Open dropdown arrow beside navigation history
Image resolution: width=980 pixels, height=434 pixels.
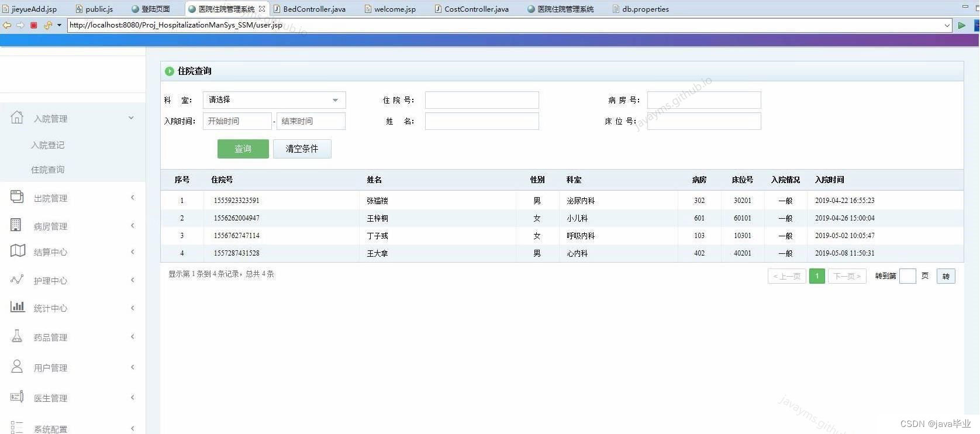(59, 25)
